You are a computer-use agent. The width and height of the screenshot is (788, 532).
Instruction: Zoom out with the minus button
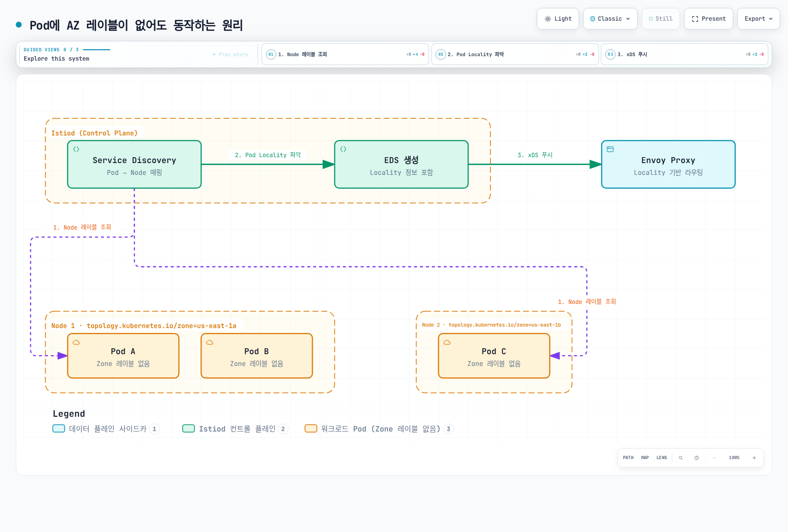coord(714,458)
